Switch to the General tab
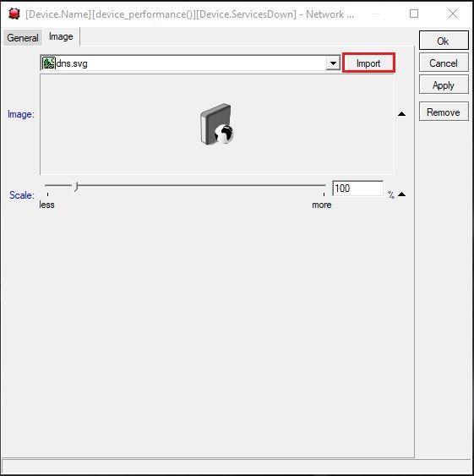This screenshot has width=474, height=476. (23, 38)
